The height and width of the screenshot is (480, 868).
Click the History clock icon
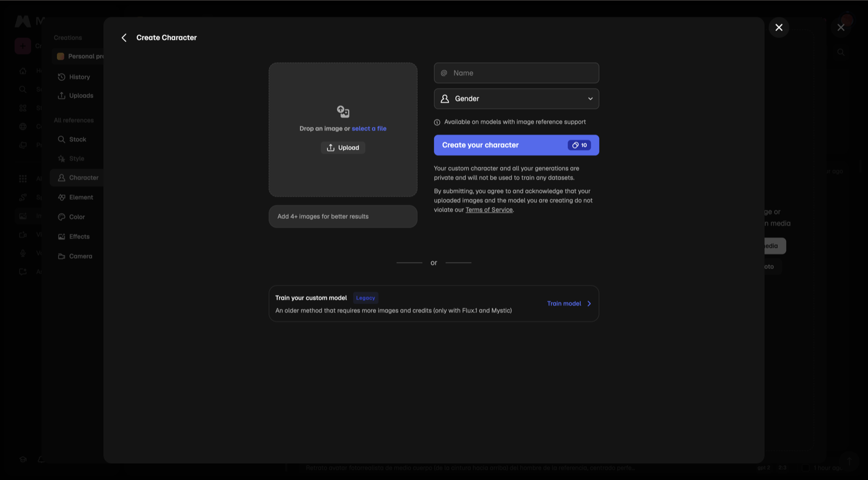tap(61, 77)
